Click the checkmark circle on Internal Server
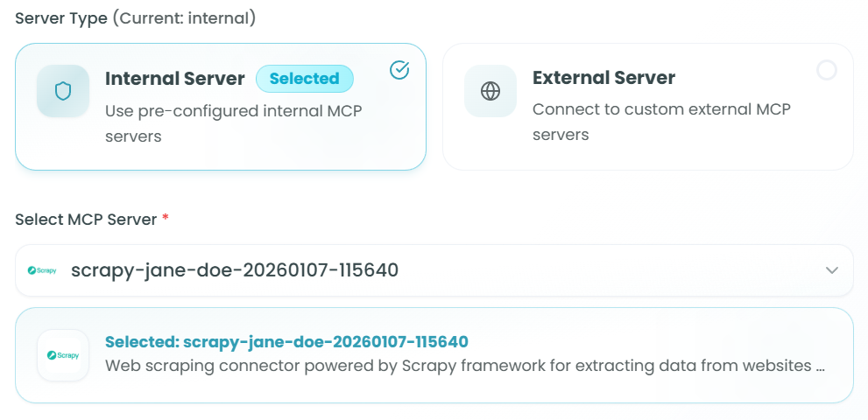Image resolution: width=868 pixels, height=420 pixels. tap(399, 70)
